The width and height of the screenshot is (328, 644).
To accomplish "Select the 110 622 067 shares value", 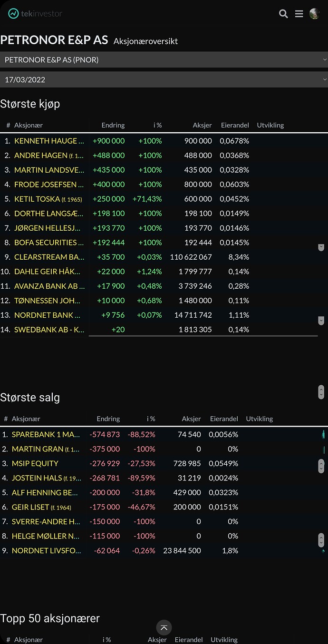I will click(191, 257).
